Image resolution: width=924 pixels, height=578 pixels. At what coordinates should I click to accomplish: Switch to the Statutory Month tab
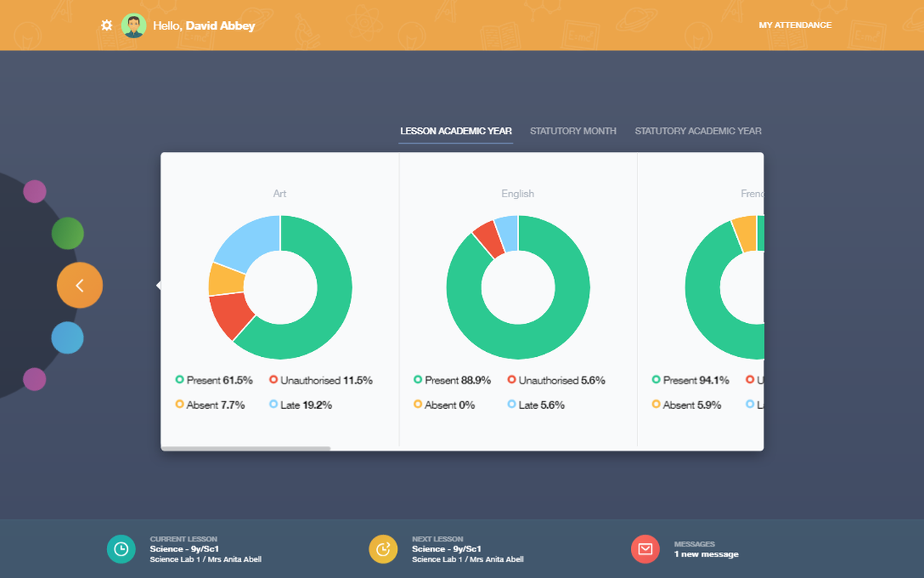pyautogui.click(x=573, y=131)
